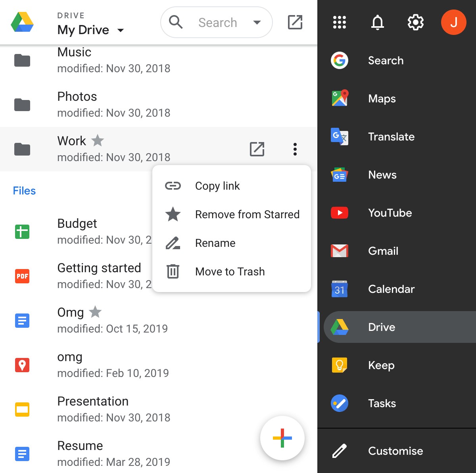The height and width of the screenshot is (473, 476).
Task: Click the Files section label
Action: pos(24,190)
